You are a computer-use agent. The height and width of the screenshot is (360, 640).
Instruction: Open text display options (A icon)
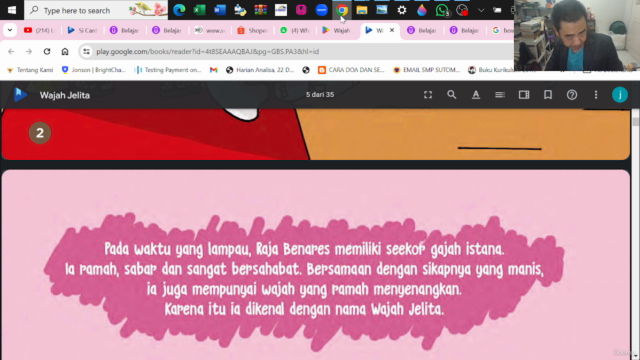pyautogui.click(x=476, y=95)
